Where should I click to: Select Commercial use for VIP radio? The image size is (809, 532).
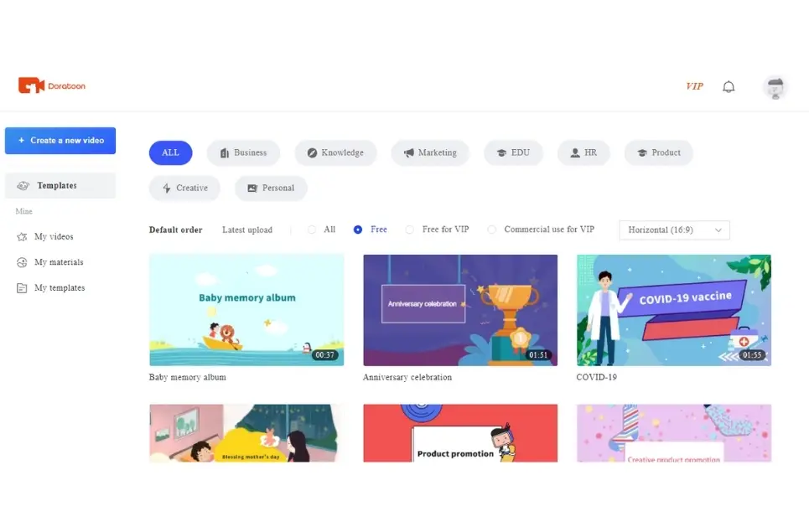point(492,230)
